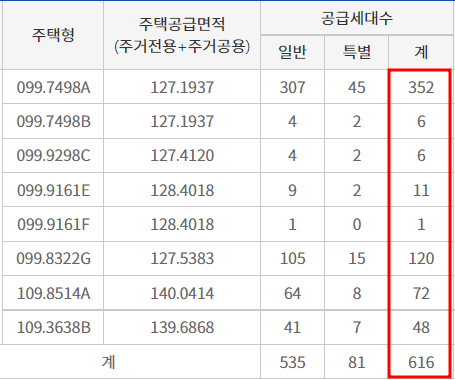
Task: Click area 127.1937 in the 099.7498B row
Action: 182,121
